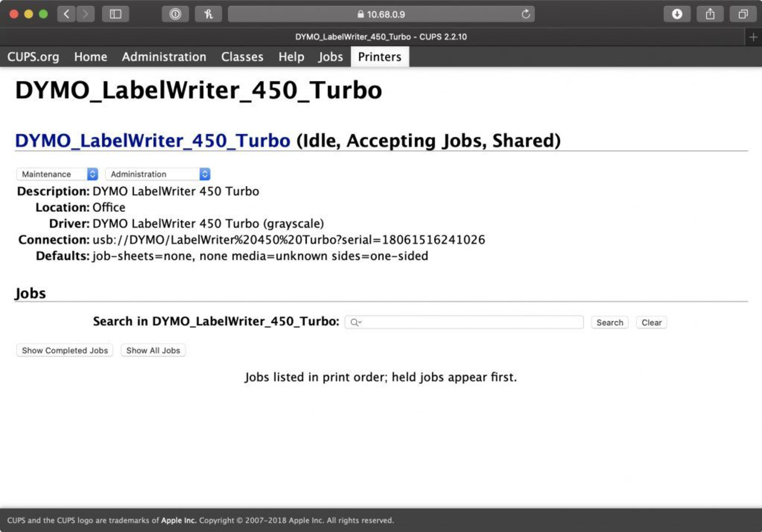Screen dimensions: 762x532
Task: Select the Printers tab
Action: (380, 57)
